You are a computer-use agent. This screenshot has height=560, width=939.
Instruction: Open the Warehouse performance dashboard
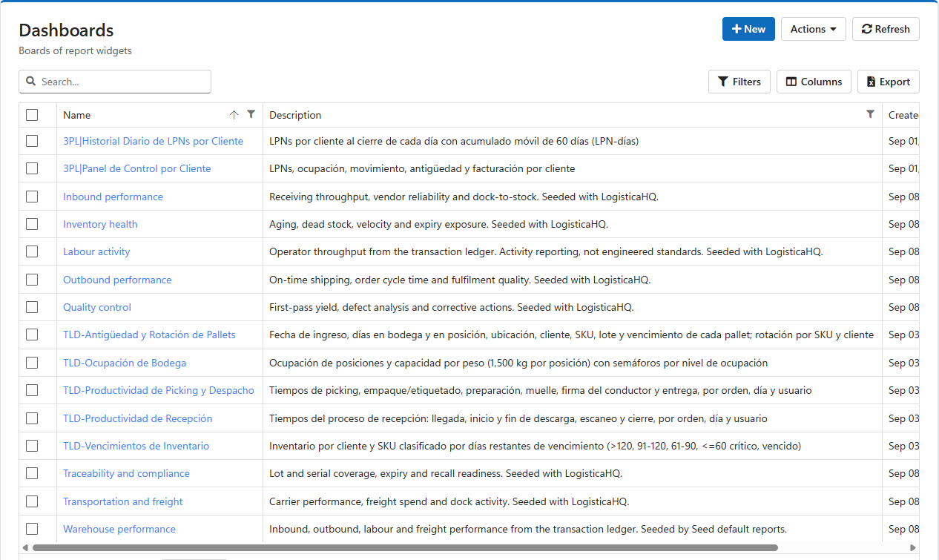(x=119, y=529)
